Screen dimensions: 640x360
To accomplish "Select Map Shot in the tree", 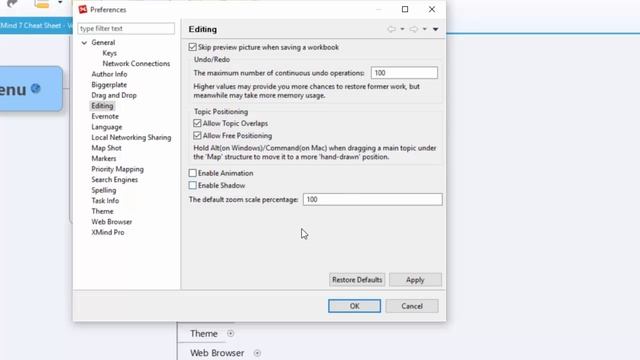I will click(x=106, y=148).
